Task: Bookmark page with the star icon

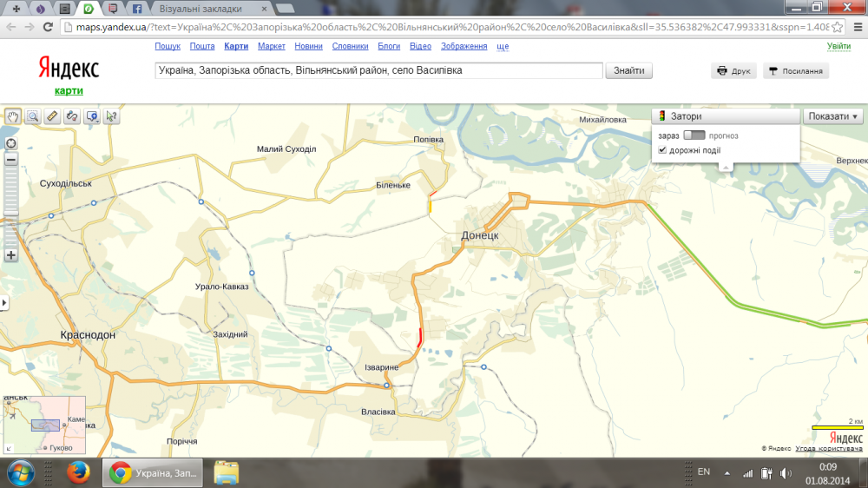Action: point(837,27)
